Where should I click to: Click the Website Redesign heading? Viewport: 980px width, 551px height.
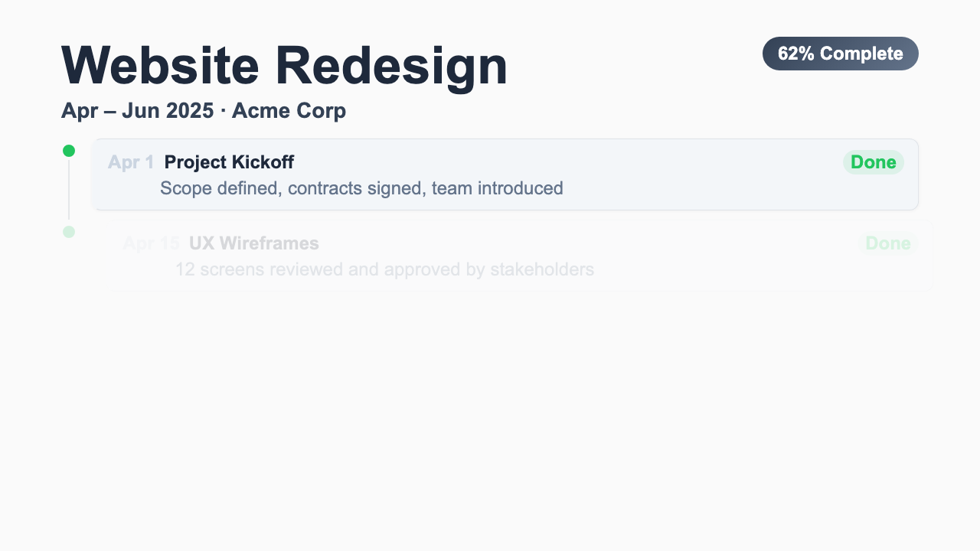click(x=284, y=66)
